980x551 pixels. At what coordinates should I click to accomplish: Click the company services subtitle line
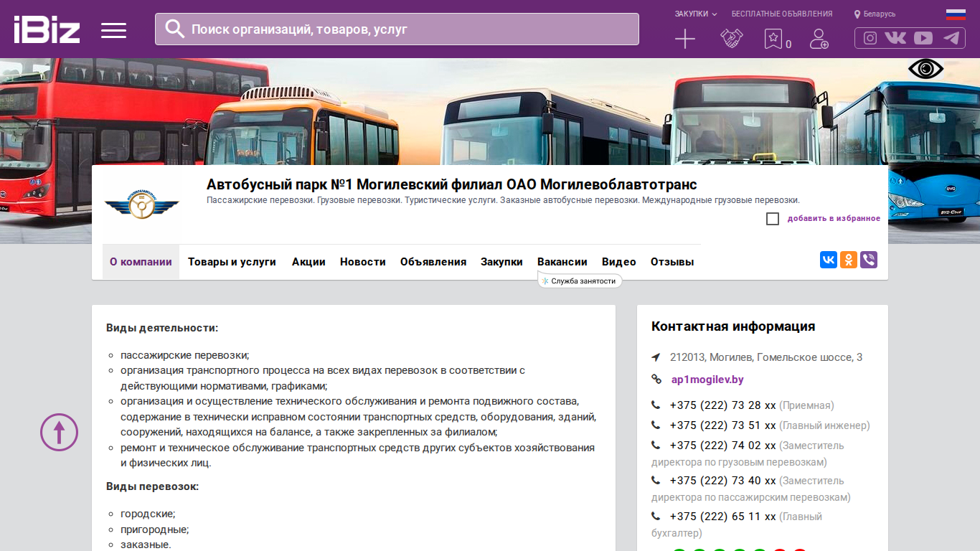point(503,200)
